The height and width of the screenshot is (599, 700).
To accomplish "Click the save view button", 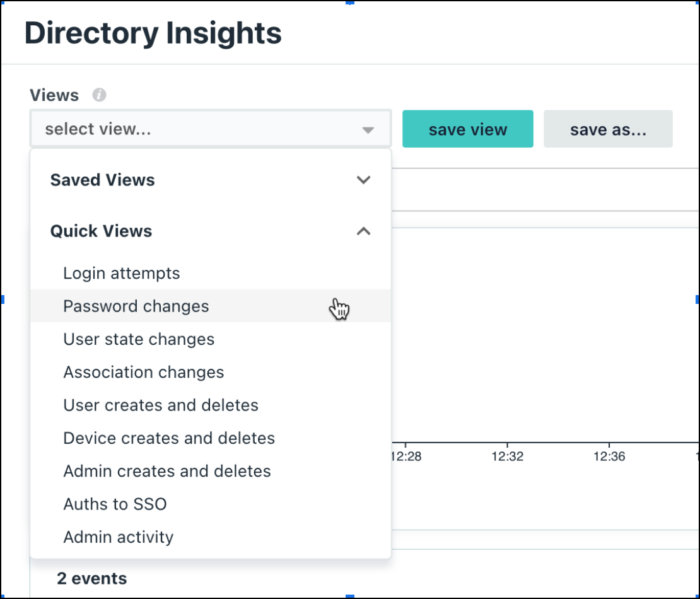I will click(467, 129).
